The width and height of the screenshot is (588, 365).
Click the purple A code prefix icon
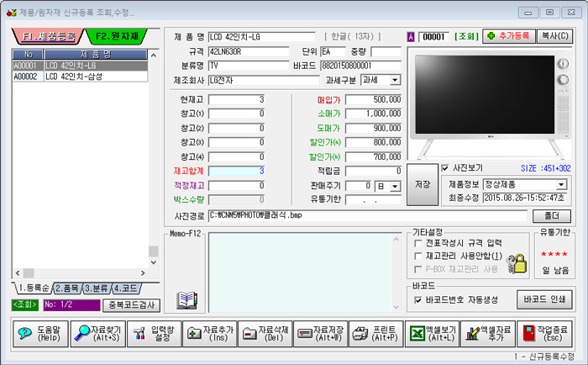pos(411,37)
